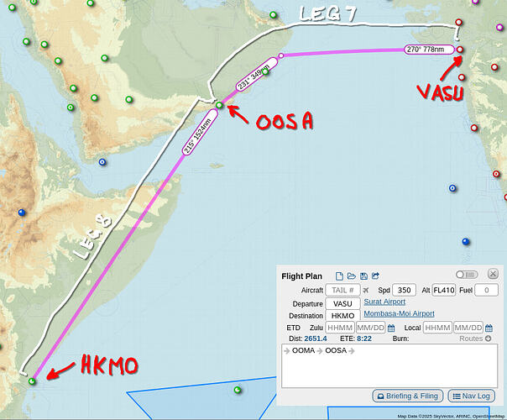This screenshot has height=420, width=507.
Task: Click the aircraft plane icon beside TAIL #
Action: 366,291
